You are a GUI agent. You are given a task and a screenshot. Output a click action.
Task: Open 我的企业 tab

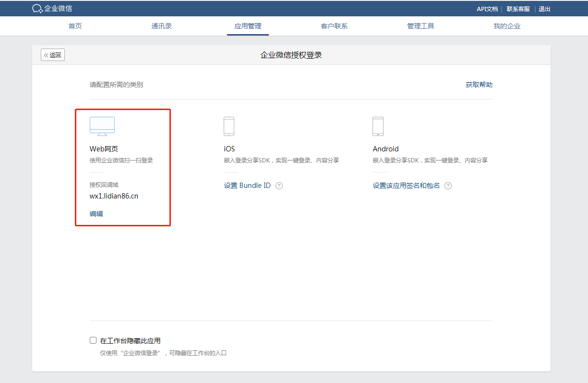pyautogui.click(x=507, y=26)
